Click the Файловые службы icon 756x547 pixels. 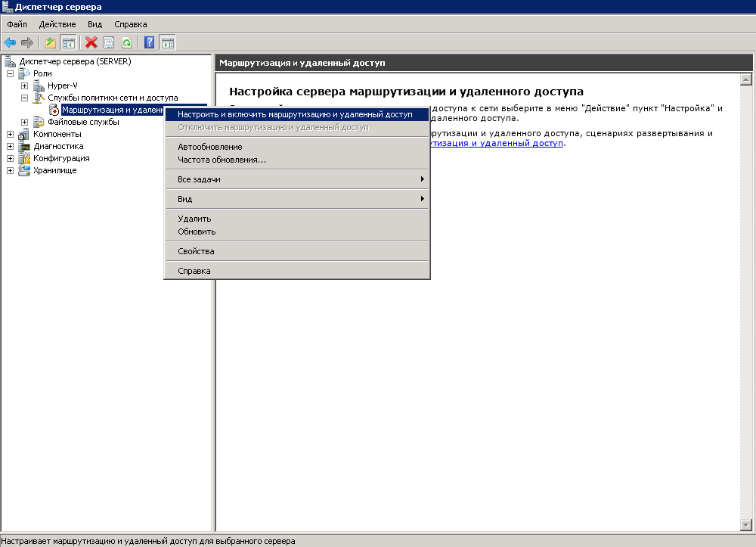click(39, 122)
